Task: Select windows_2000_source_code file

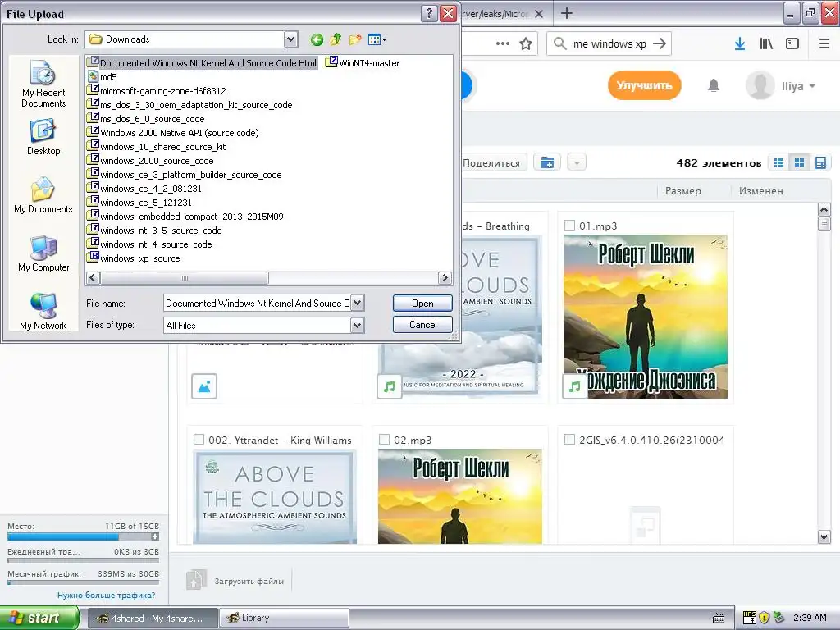Action: [x=151, y=161]
